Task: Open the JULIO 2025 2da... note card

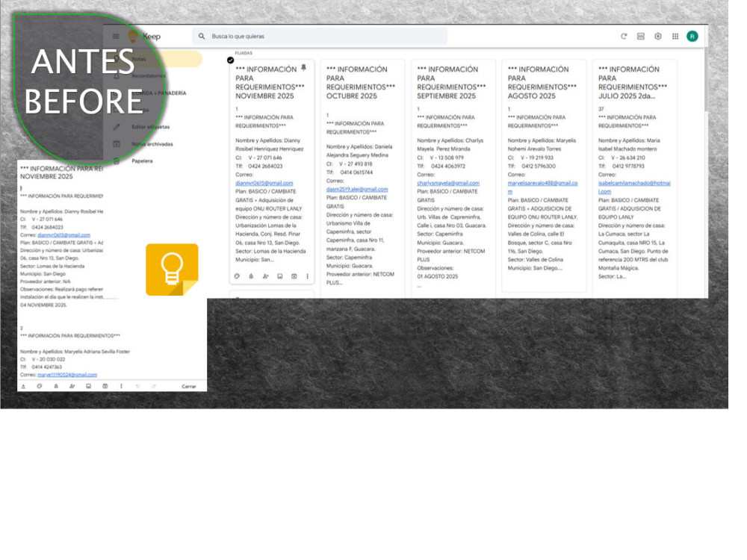Action: click(x=634, y=178)
